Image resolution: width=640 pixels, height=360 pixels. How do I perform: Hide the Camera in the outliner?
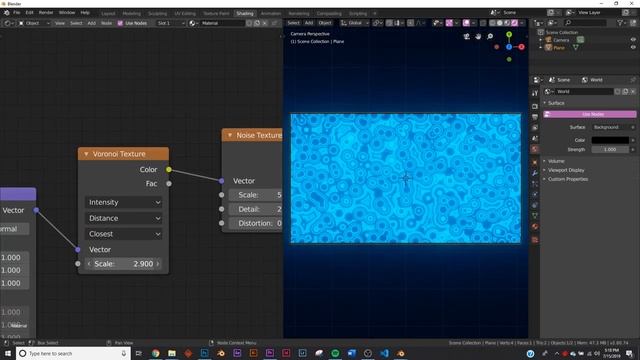coord(633,40)
